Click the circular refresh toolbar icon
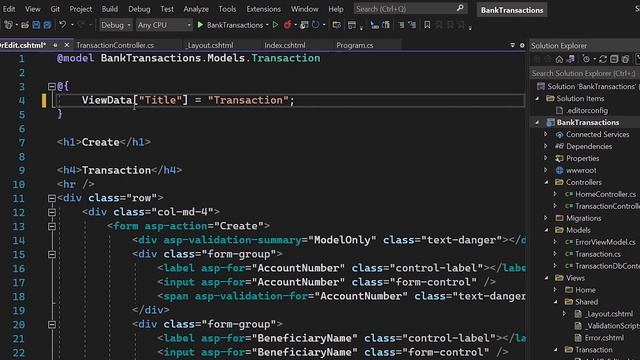 [x=315, y=25]
